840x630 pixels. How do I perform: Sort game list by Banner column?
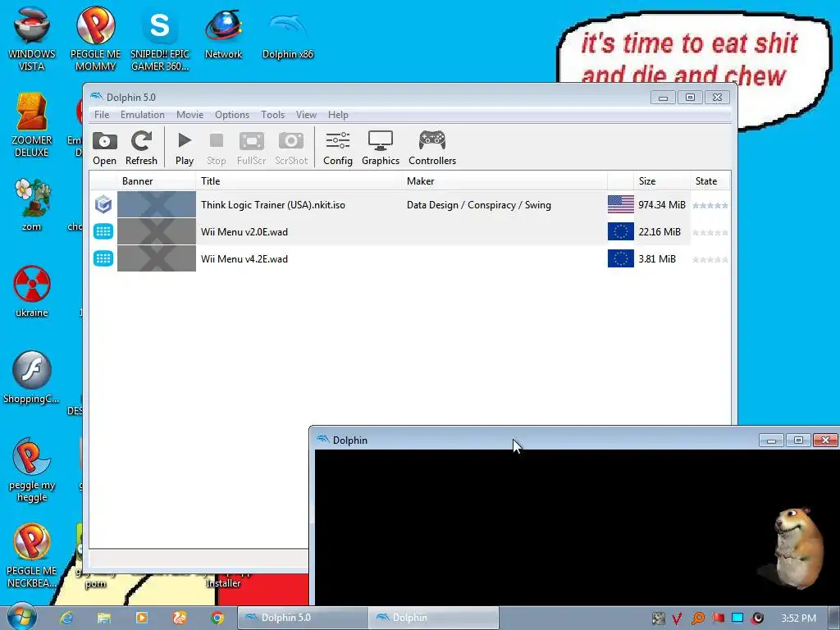(157, 181)
